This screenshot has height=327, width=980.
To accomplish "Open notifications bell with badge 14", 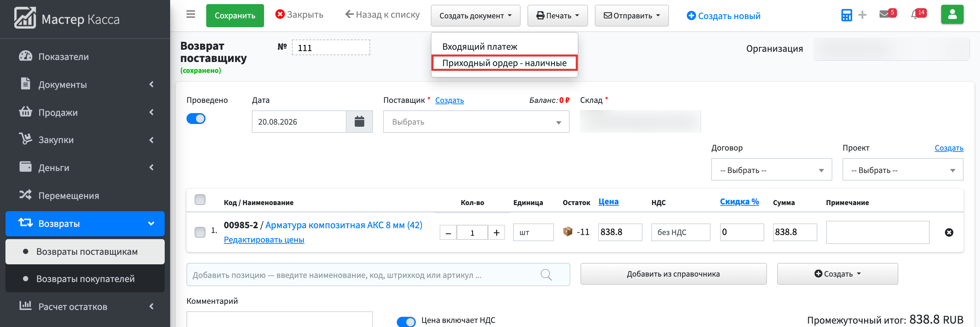I will [x=918, y=14].
